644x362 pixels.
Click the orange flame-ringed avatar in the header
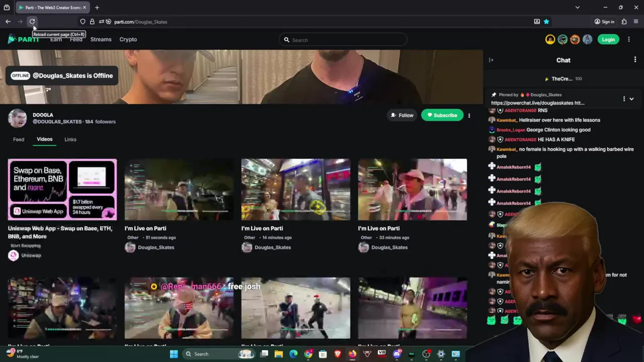[x=575, y=40]
